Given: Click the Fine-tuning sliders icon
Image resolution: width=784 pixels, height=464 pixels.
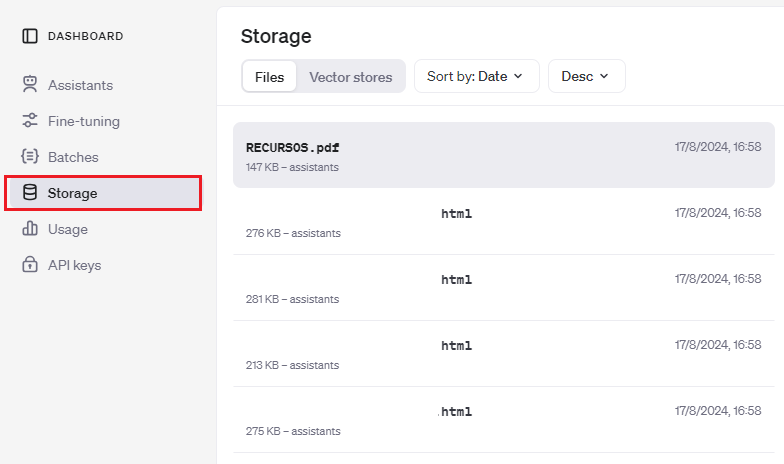Looking at the screenshot, I should point(30,120).
